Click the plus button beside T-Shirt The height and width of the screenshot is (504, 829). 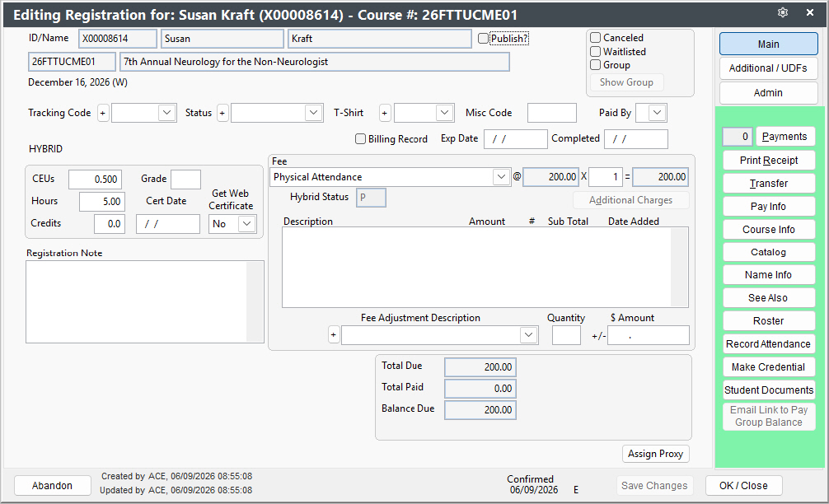pos(385,113)
